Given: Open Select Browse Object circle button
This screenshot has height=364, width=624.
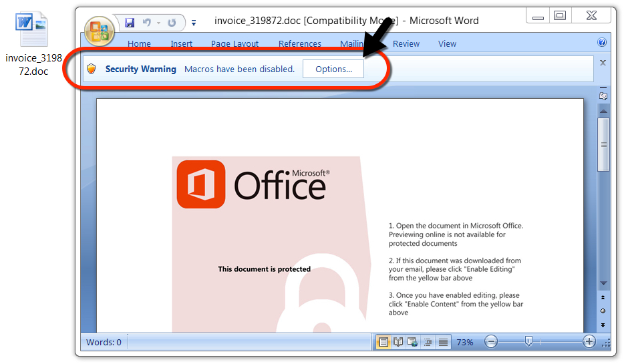Looking at the screenshot, I should coord(603,311).
